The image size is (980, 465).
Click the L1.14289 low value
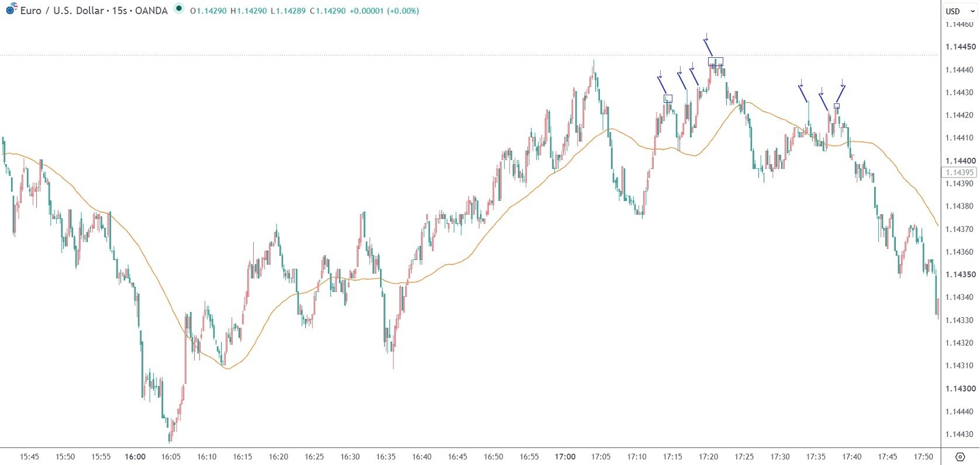(288, 11)
